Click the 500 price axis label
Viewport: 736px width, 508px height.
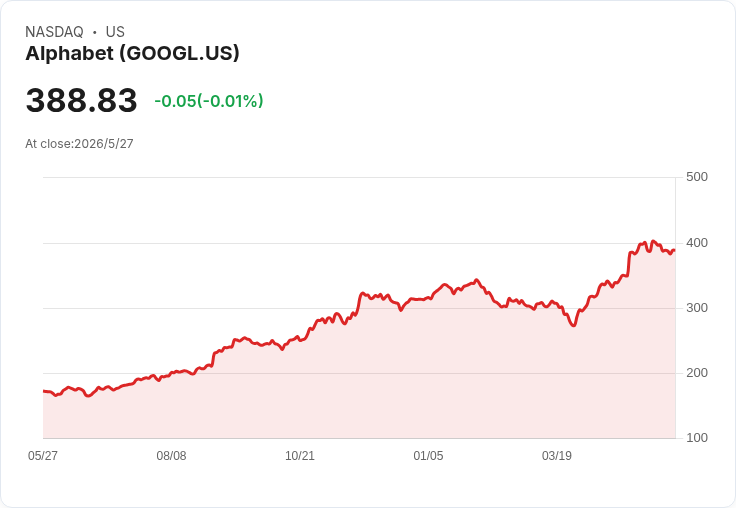pos(697,177)
